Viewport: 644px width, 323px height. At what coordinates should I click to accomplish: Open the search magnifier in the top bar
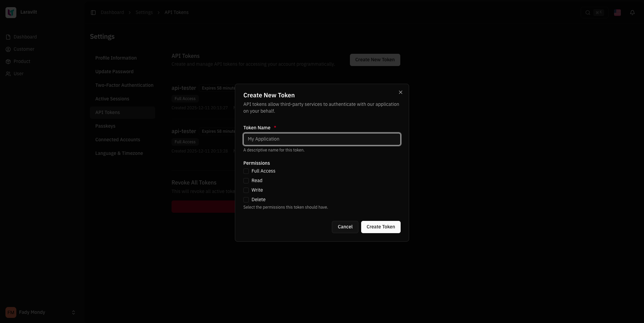[x=587, y=12]
